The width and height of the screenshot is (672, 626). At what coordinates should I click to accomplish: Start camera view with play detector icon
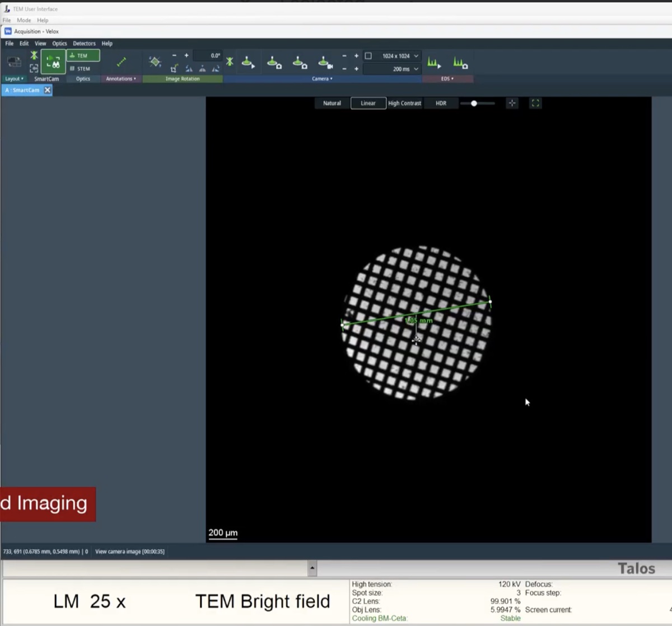pyautogui.click(x=249, y=62)
